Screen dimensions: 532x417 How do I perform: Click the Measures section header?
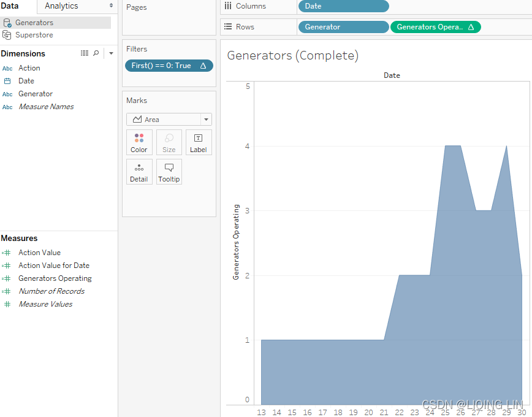point(19,239)
